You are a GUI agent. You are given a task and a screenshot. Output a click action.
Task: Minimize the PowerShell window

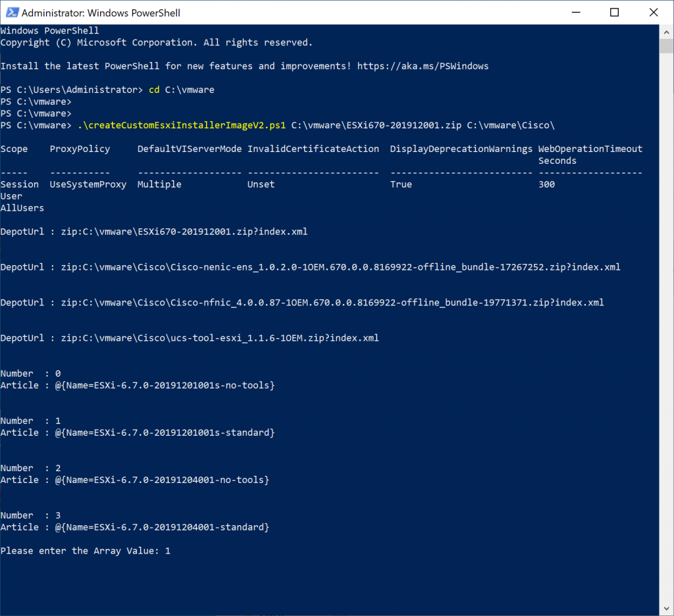pyautogui.click(x=576, y=13)
